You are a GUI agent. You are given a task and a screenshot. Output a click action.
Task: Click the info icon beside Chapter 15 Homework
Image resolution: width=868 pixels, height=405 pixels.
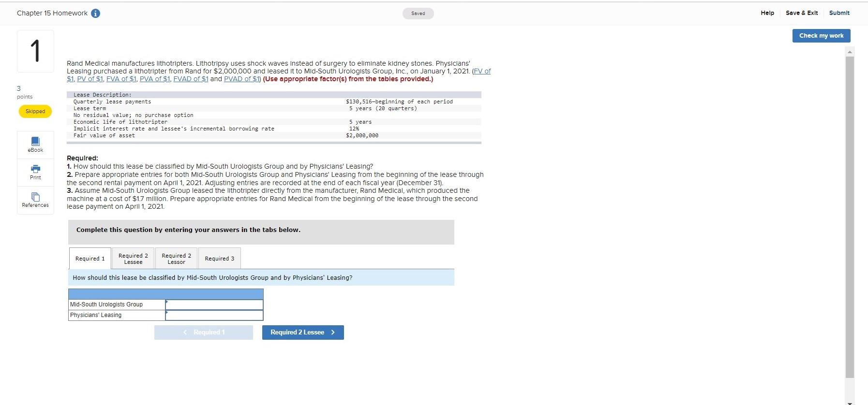click(96, 14)
